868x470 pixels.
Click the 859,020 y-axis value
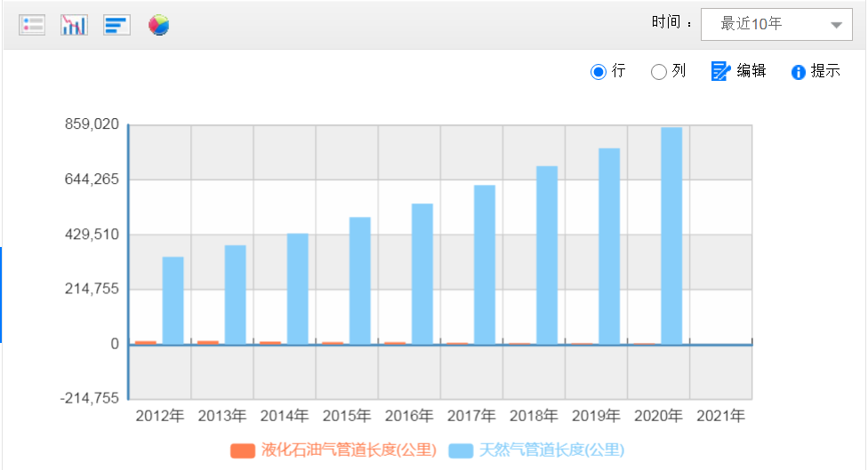(x=92, y=124)
